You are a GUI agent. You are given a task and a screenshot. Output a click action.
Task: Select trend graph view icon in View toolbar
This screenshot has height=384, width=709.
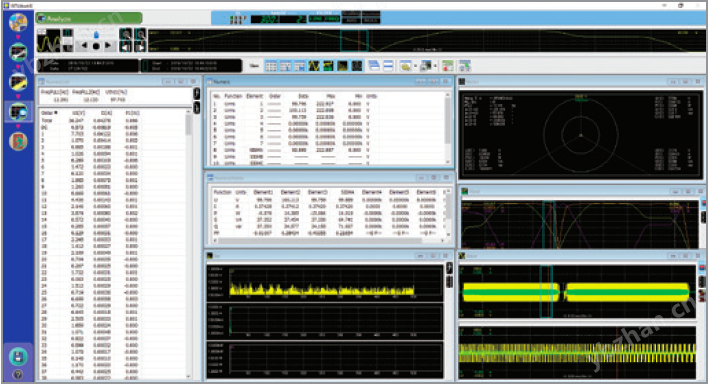point(328,66)
